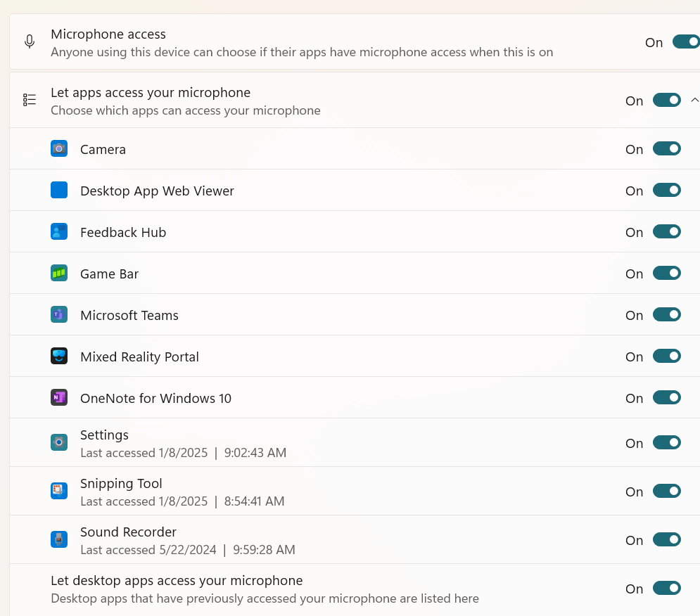Screen dimensions: 700x616
Task: Click Snipping Tool last accessed 8:54:41 AM text
Action: coord(183,501)
